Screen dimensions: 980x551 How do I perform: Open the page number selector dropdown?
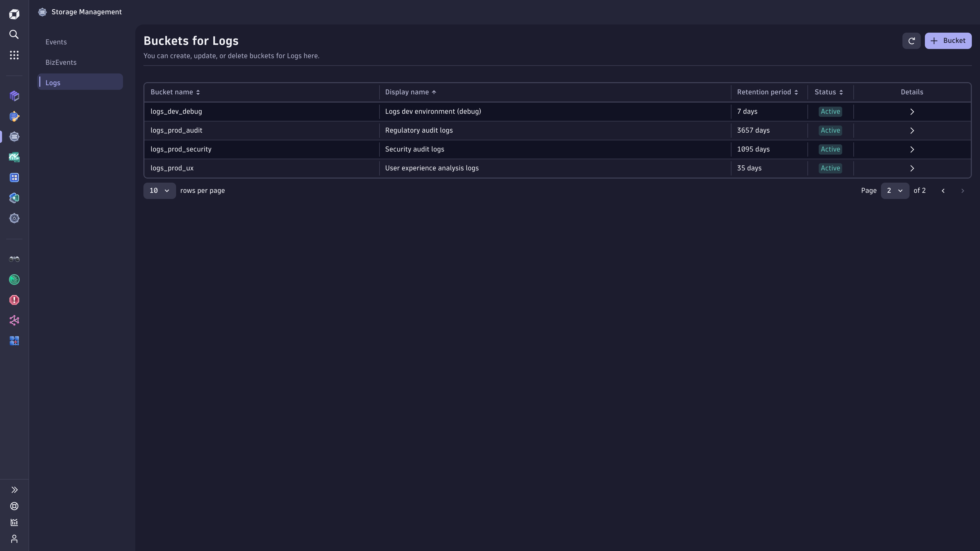[x=895, y=191]
